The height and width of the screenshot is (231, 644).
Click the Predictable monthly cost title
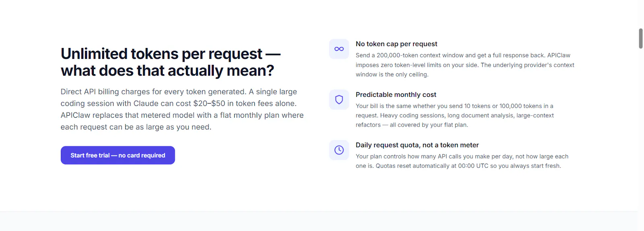click(x=396, y=95)
